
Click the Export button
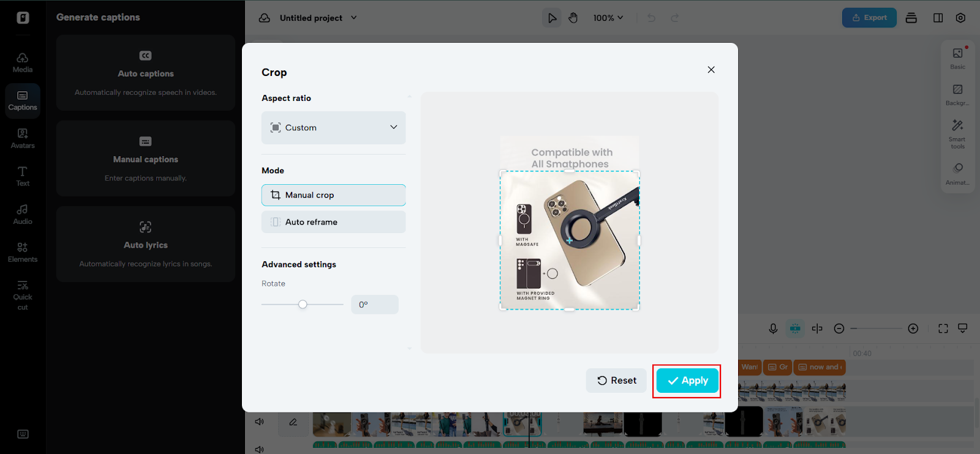coord(869,18)
